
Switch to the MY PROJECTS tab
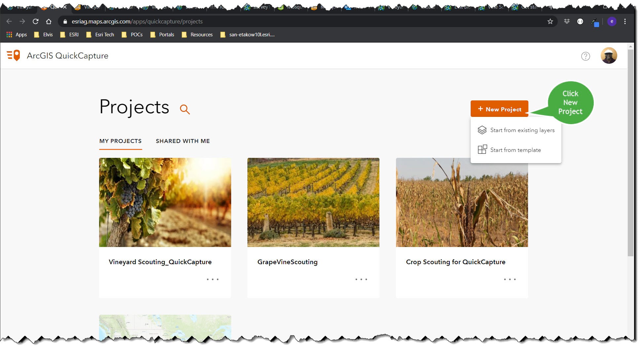(x=121, y=141)
